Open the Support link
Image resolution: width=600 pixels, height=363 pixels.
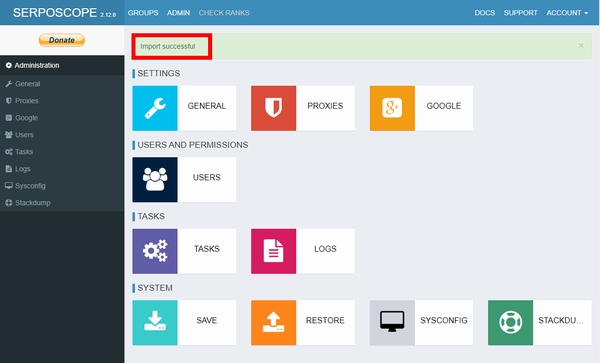[520, 13]
